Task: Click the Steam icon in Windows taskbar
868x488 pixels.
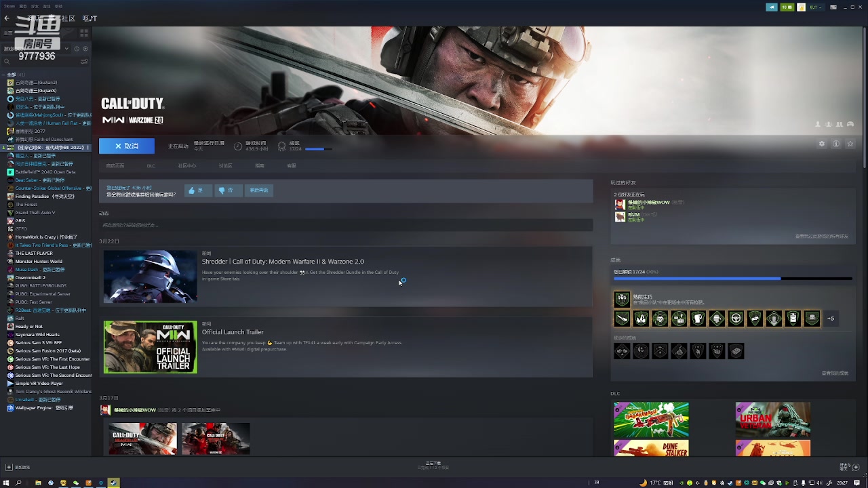Action: click(113, 483)
